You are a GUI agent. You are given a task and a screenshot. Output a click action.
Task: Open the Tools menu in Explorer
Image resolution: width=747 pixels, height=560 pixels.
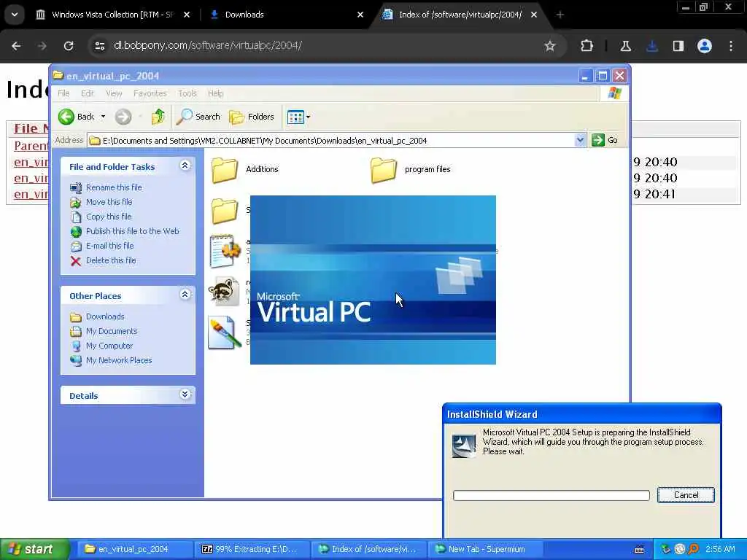coord(187,93)
